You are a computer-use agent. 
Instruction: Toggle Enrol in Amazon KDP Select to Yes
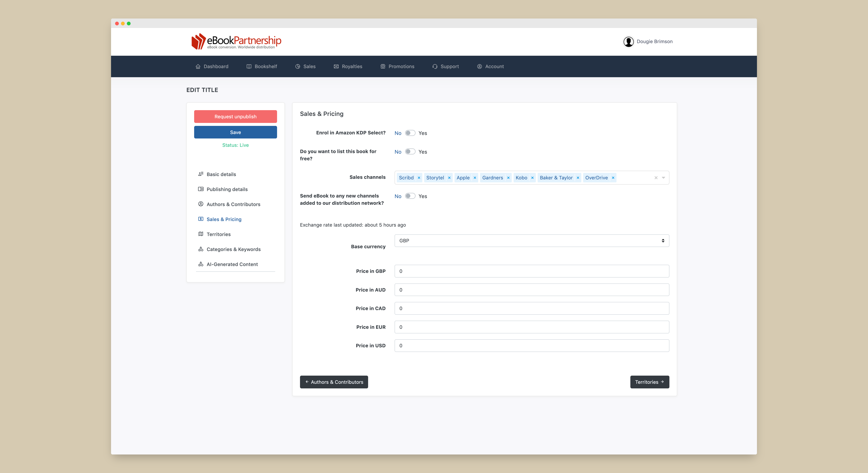click(x=410, y=133)
